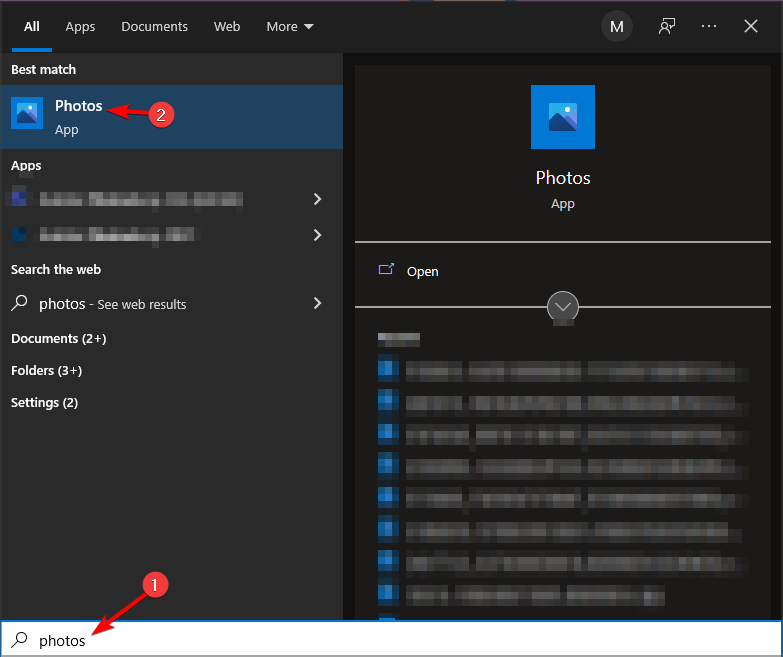Click the Search the web heading
This screenshot has width=783, height=657.
coord(56,270)
